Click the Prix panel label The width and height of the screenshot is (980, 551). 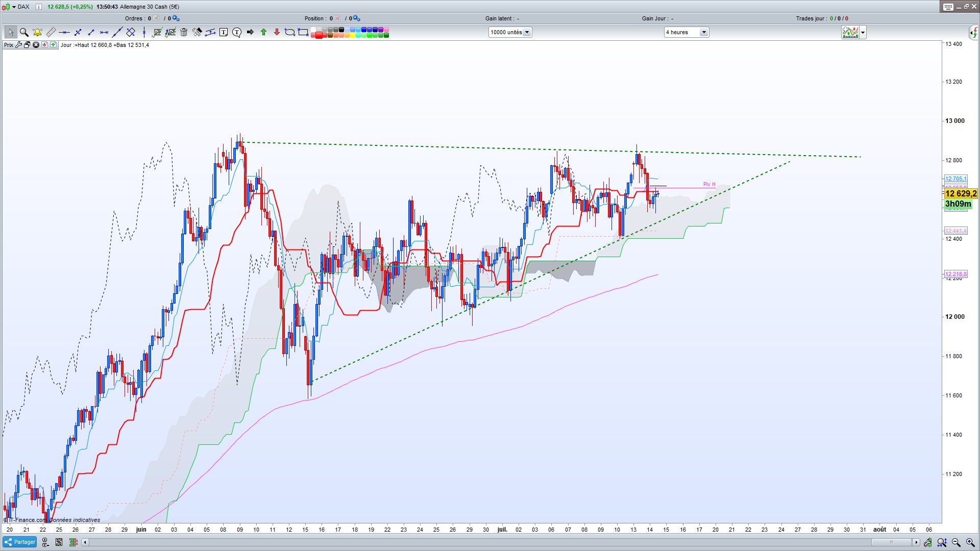[x=9, y=45]
